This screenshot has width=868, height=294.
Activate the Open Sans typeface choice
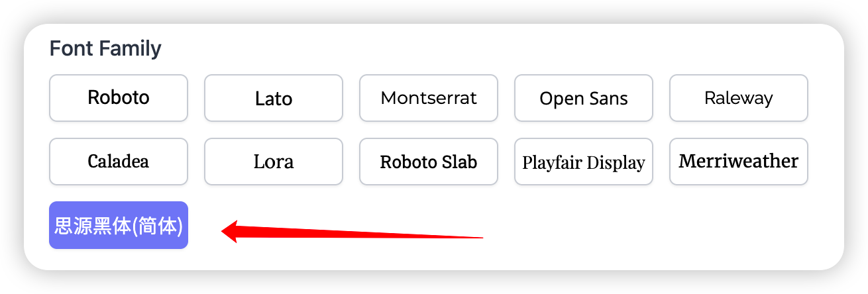point(584,98)
